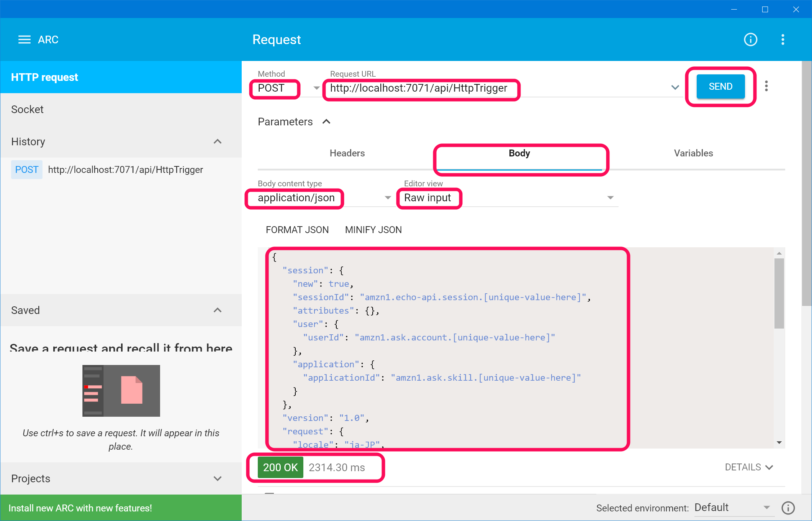This screenshot has width=812, height=521.
Task: Click FORMAT JSON above the body editor
Action: point(297,230)
